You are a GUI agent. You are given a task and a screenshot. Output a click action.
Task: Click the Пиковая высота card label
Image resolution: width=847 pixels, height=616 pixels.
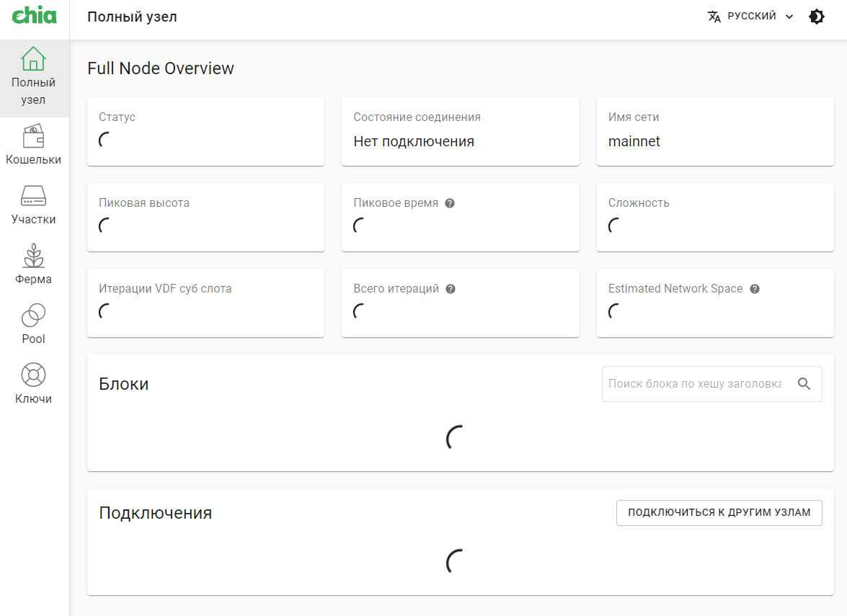143,203
